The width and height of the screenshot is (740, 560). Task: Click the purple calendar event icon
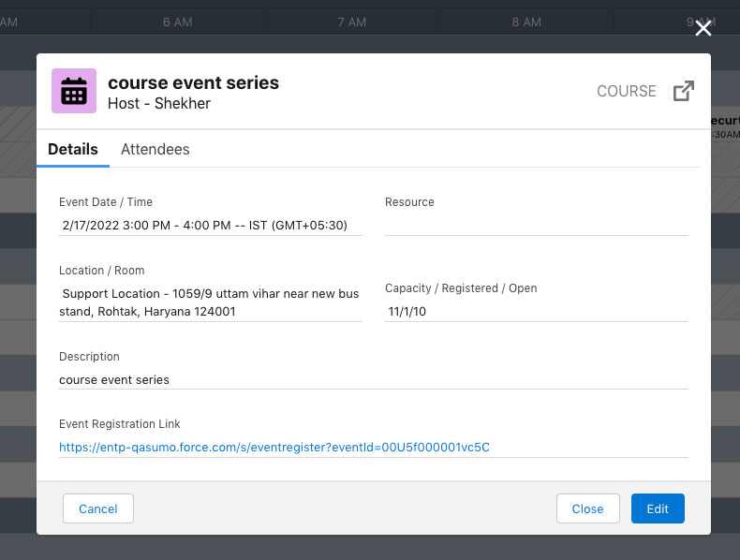(x=74, y=91)
